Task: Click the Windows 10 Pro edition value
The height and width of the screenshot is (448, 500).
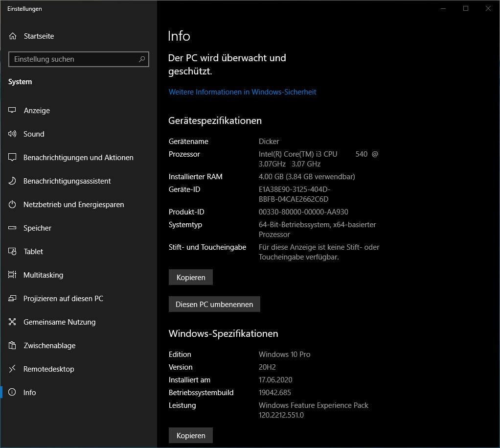Action: click(x=284, y=354)
